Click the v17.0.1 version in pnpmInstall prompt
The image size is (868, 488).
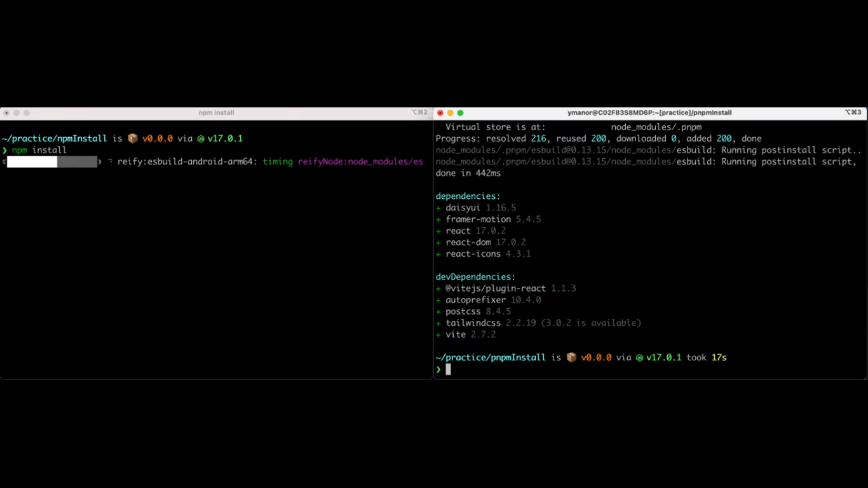point(664,358)
